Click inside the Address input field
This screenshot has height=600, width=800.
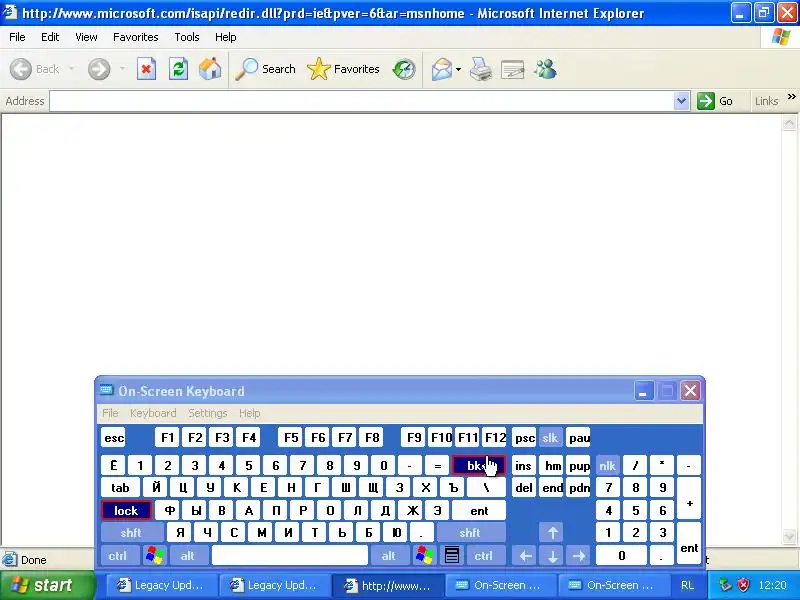click(x=362, y=101)
